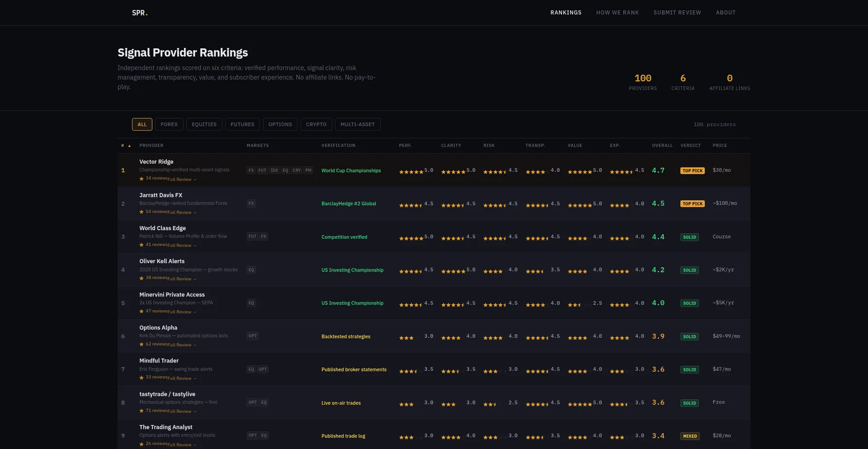Click World Class Edge SOLID badge
Image resolution: width=868 pixels, height=449 pixels.
click(689, 237)
